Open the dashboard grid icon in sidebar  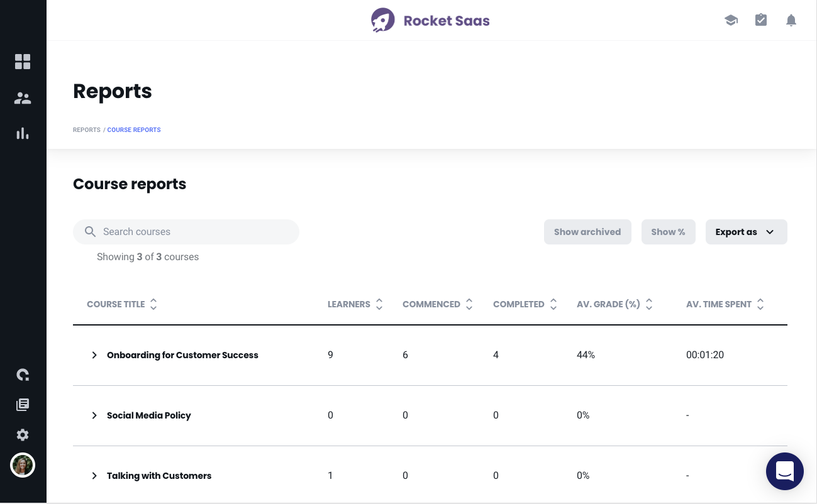click(x=23, y=62)
